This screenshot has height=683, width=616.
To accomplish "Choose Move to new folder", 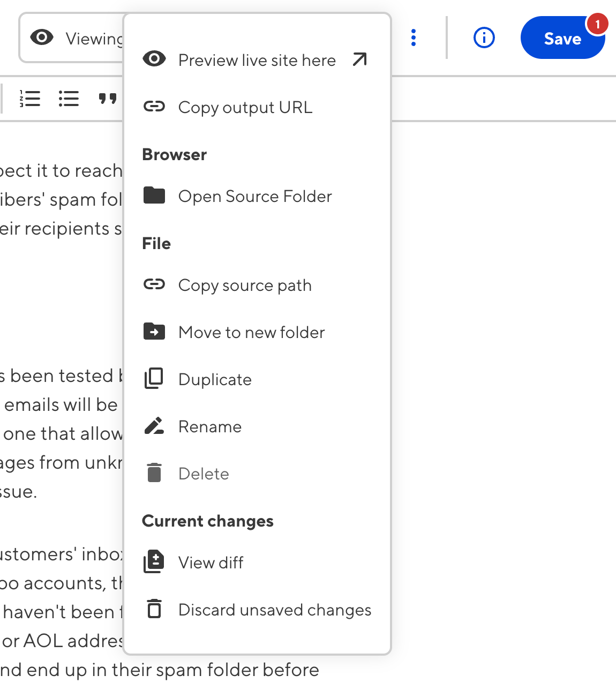I will [251, 332].
